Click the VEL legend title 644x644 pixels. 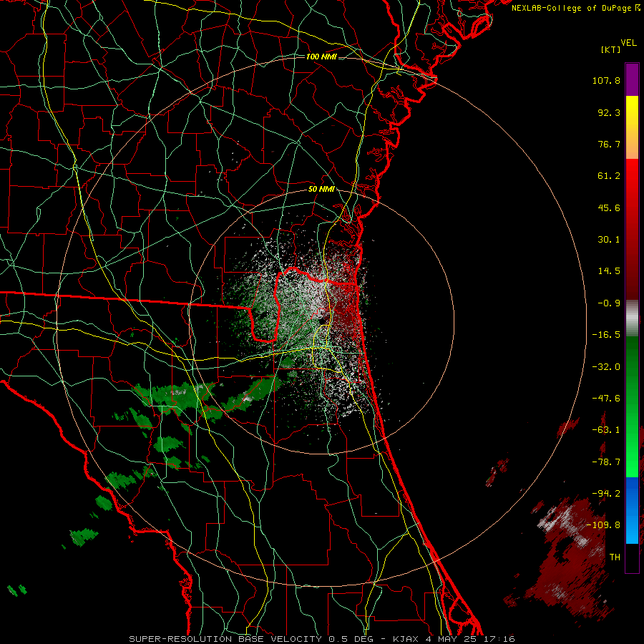(x=628, y=43)
